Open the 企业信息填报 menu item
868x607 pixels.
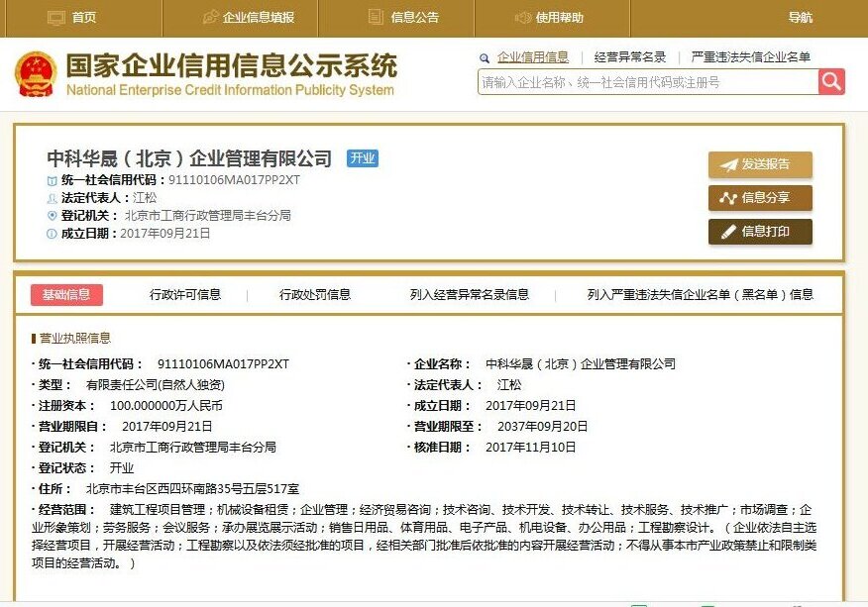(x=259, y=18)
